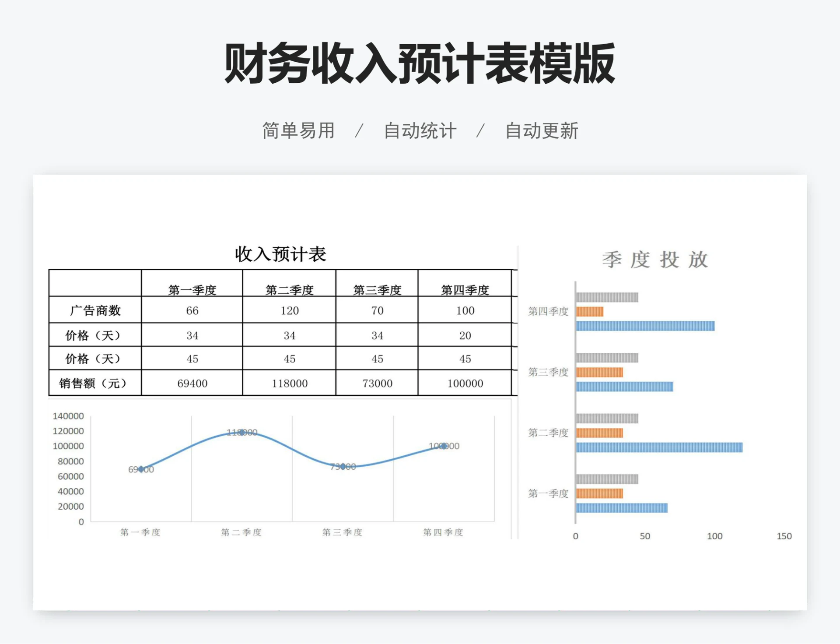Select the cell showing value 20

[x=465, y=335]
